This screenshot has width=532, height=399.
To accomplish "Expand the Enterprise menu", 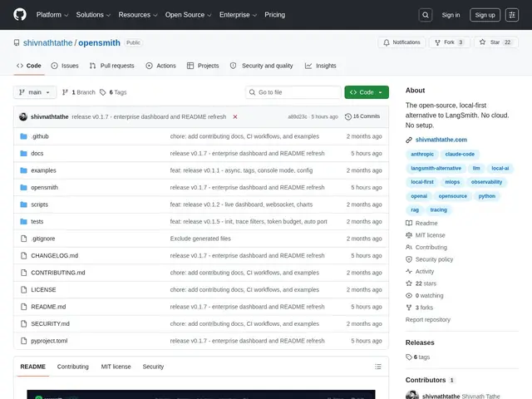I will point(238,15).
